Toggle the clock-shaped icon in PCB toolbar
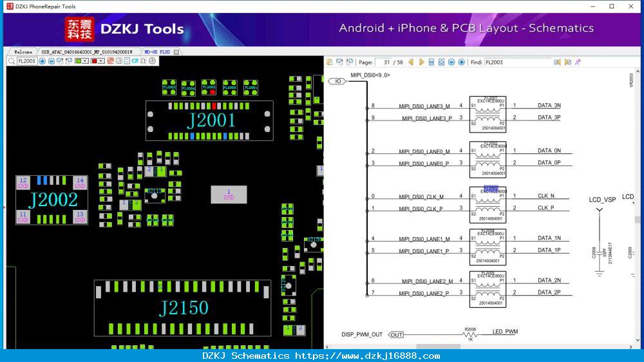Image resolution: width=644 pixels, height=362 pixels. point(153,61)
